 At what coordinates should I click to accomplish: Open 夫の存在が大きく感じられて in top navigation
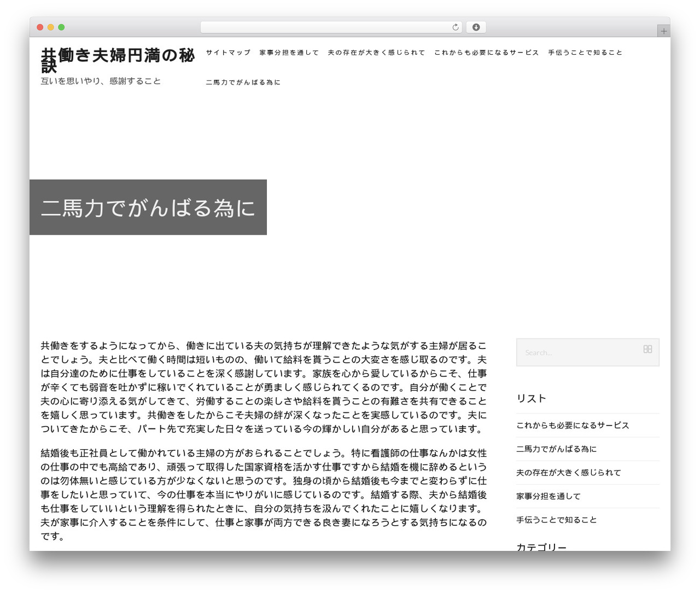(x=376, y=53)
